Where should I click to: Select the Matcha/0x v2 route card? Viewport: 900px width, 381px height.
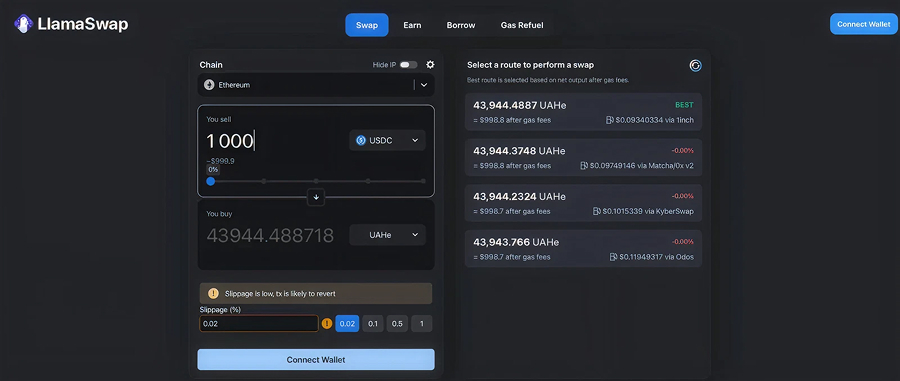click(583, 158)
